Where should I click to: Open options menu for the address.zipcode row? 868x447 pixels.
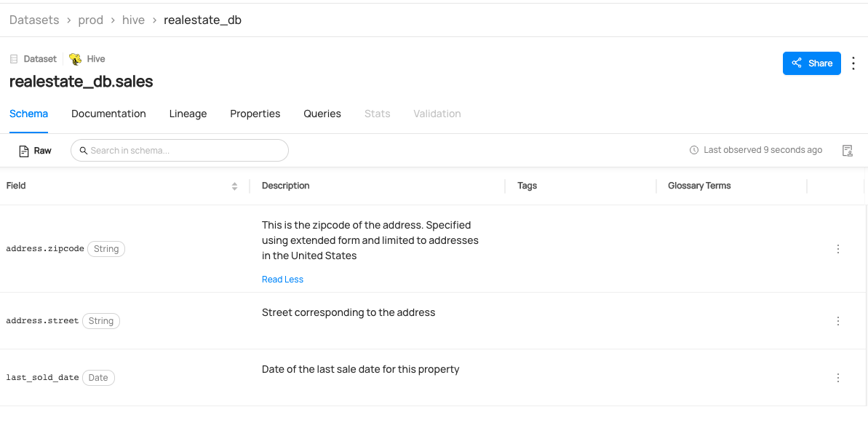pos(837,248)
